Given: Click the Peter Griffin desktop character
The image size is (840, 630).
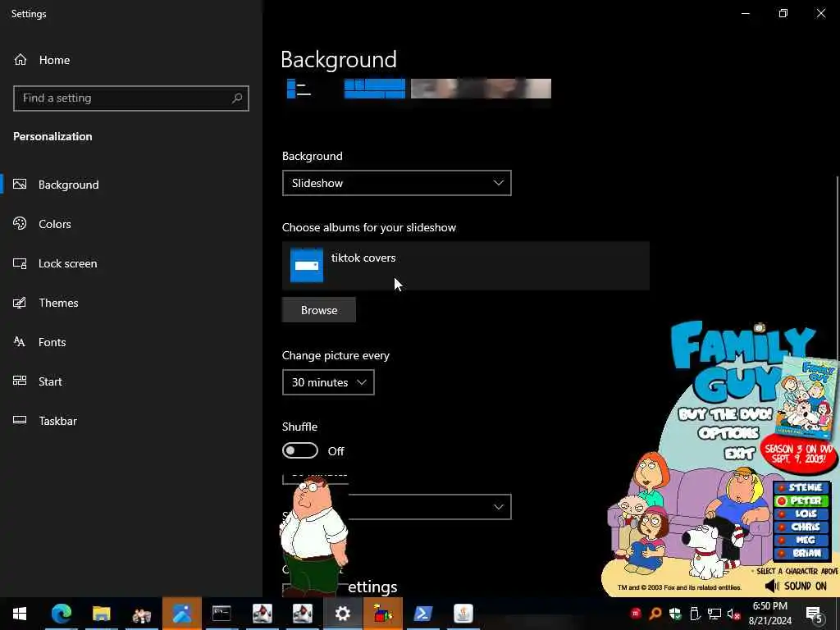Looking at the screenshot, I should 313,536.
